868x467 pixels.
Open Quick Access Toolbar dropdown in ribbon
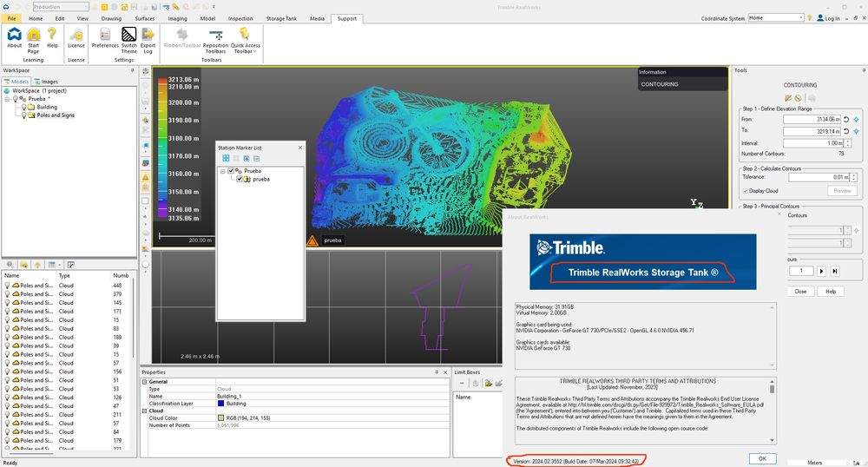point(246,40)
